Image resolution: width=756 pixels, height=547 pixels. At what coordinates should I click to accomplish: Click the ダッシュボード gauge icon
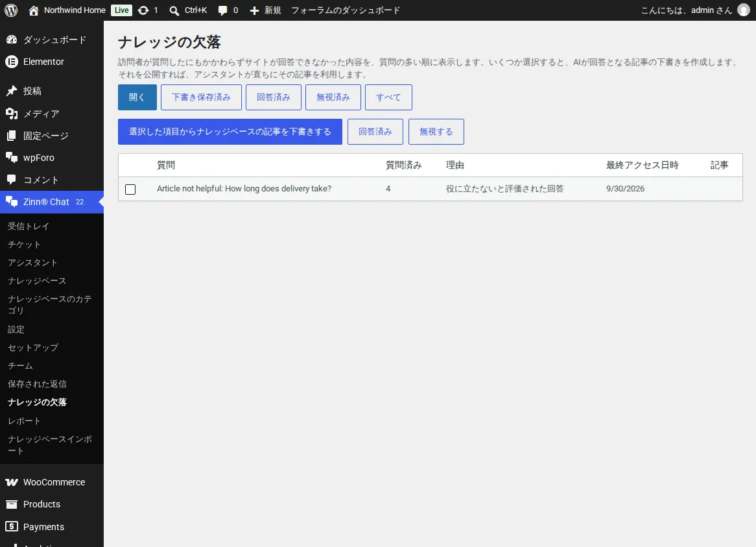coord(12,40)
